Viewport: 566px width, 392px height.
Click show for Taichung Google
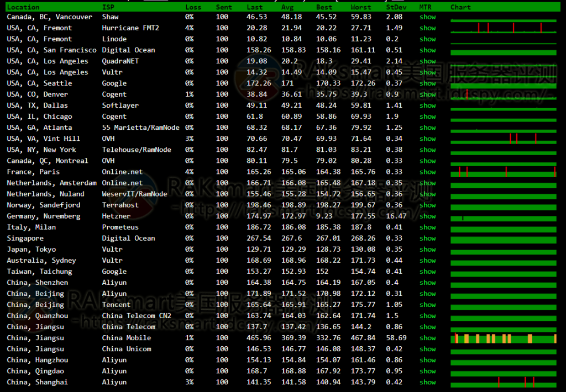click(x=427, y=271)
